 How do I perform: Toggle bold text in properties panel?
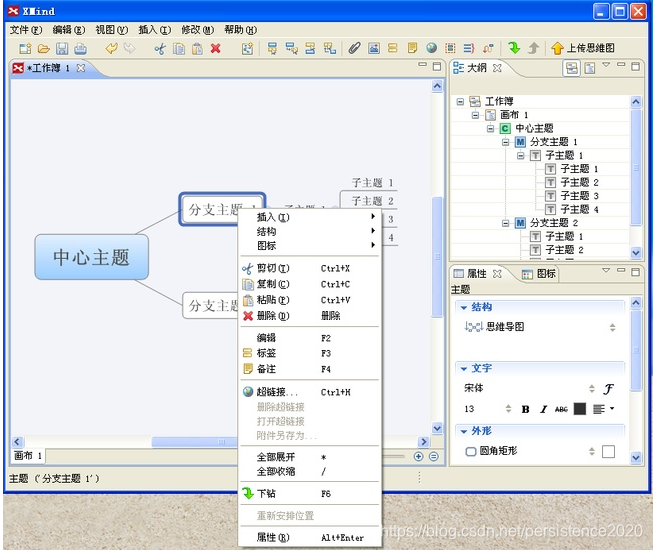point(526,409)
